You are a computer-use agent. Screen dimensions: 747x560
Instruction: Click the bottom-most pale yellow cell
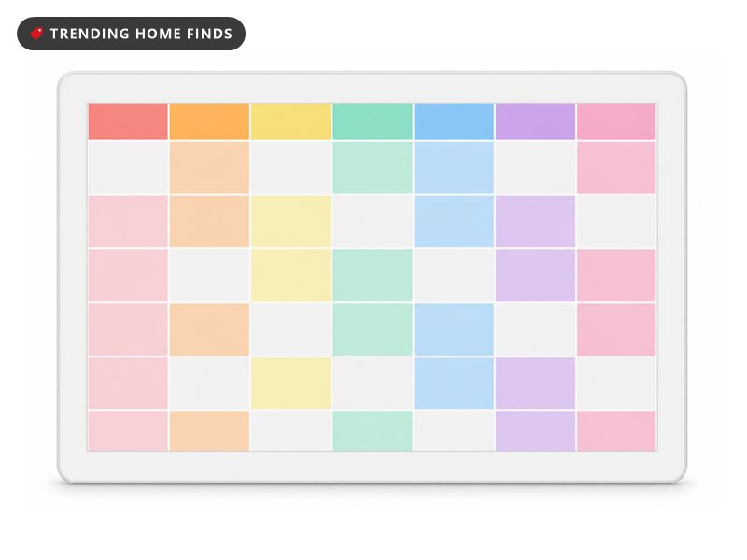(x=291, y=384)
